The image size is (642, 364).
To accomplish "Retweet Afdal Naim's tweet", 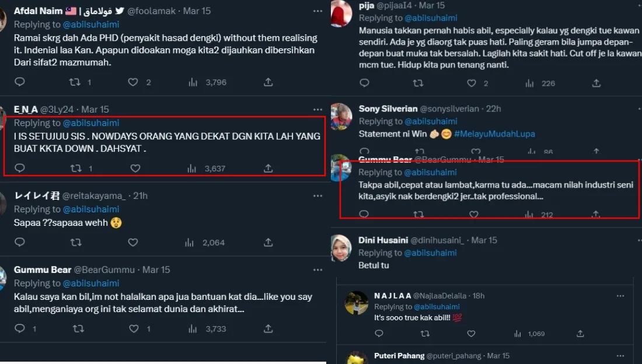I will coord(75,82).
